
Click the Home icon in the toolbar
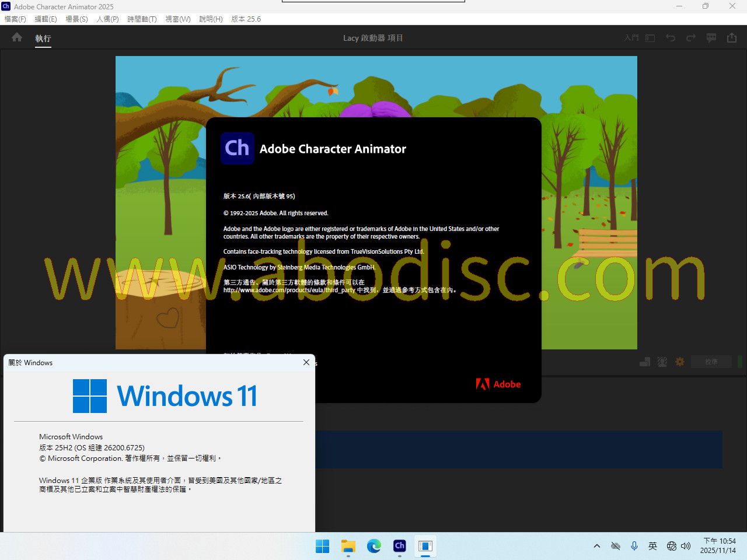[17, 38]
